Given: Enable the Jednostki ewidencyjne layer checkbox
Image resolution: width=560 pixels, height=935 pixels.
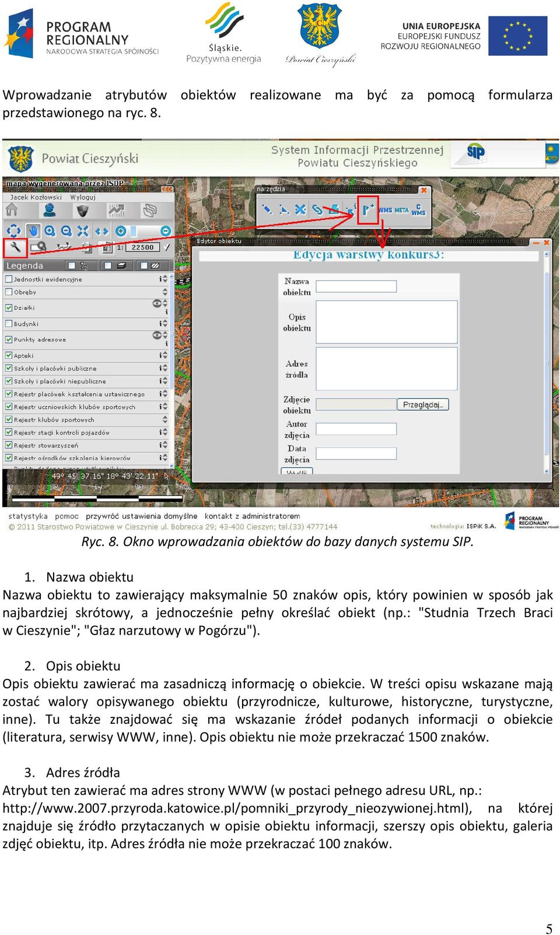Looking at the screenshot, I should pos(9,279).
